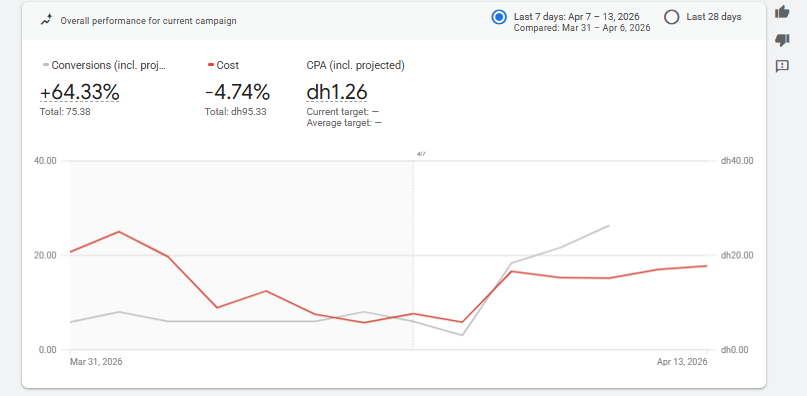Viewport: 807px width, 396px height.
Task: Click the 4/7 chart date marker
Action: [421, 153]
